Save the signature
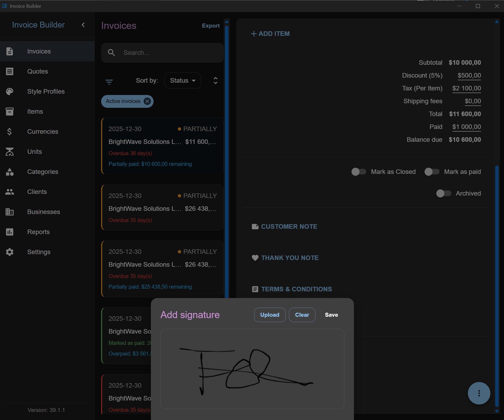 pos(331,315)
